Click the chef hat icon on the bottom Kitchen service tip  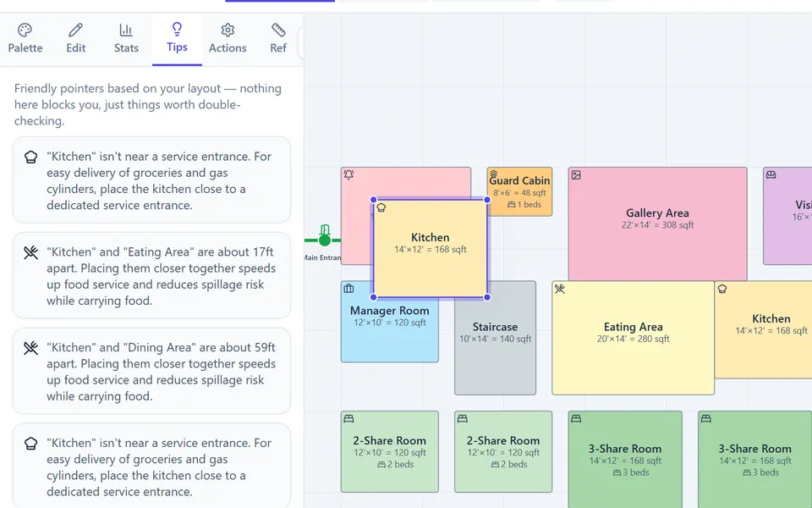31,443
